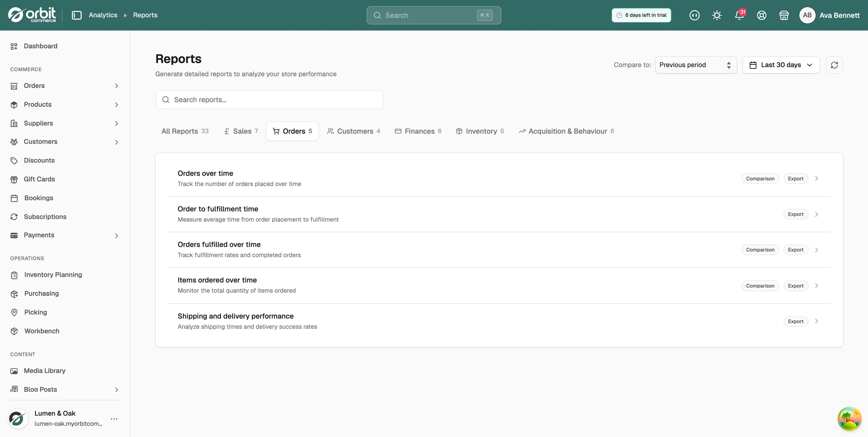Open Workbench in sidebar
Image resolution: width=868 pixels, height=437 pixels.
pyautogui.click(x=42, y=331)
